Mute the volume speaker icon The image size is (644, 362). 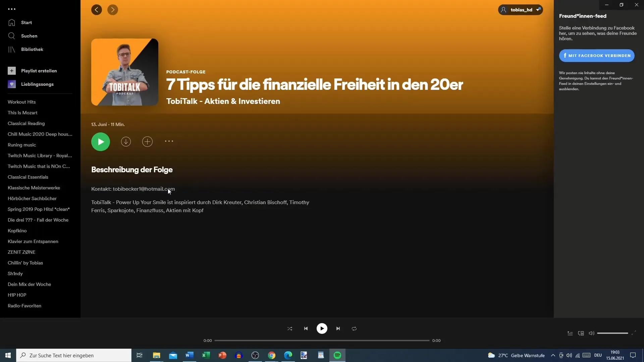pos(591,333)
